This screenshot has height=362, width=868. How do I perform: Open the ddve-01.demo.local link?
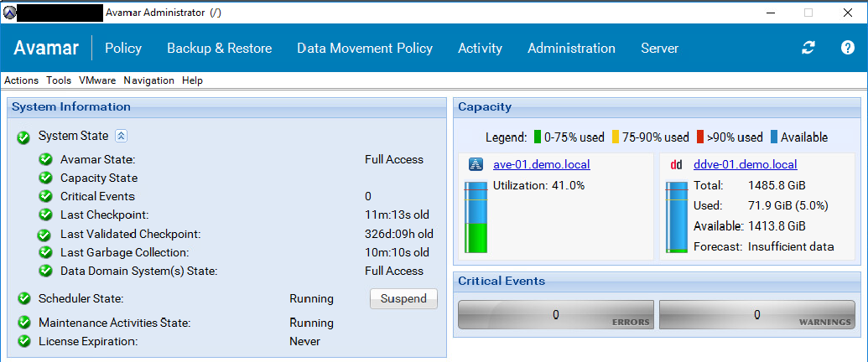[x=745, y=164]
